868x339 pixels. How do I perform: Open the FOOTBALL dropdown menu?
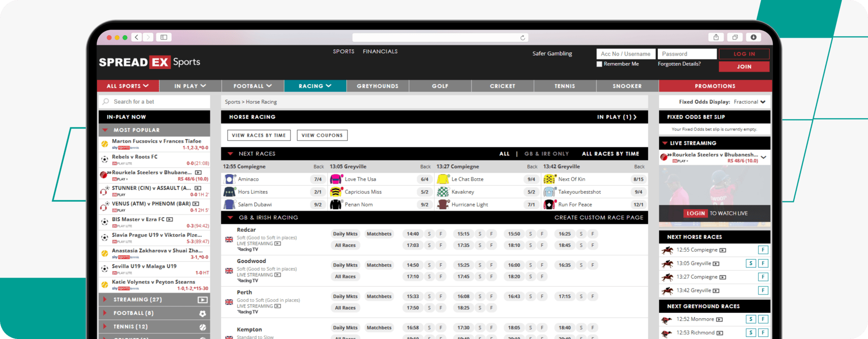tap(253, 86)
